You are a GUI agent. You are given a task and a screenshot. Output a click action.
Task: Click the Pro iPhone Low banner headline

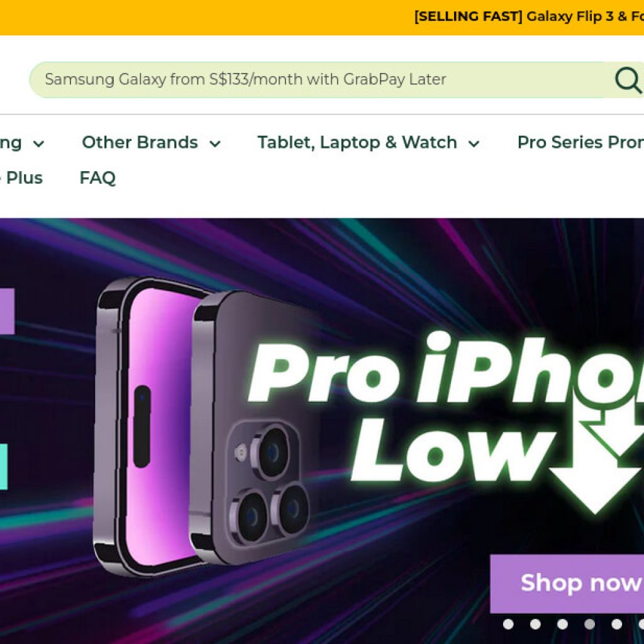tap(446, 407)
